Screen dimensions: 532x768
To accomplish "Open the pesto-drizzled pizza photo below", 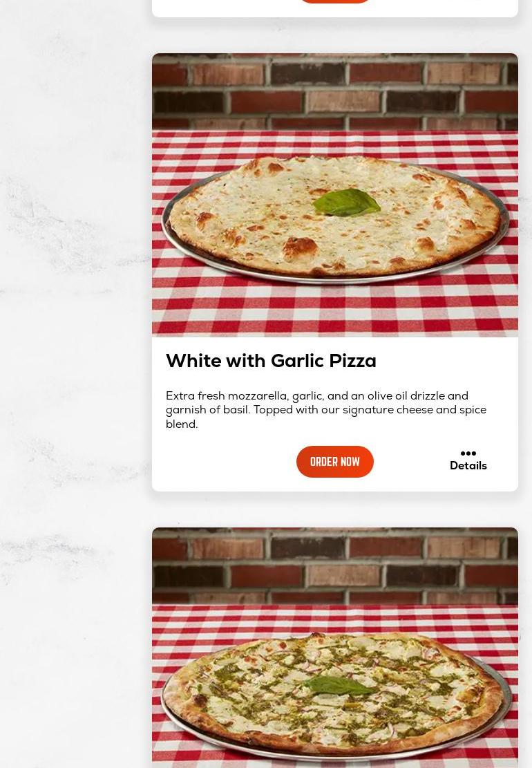I will coord(335,648).
